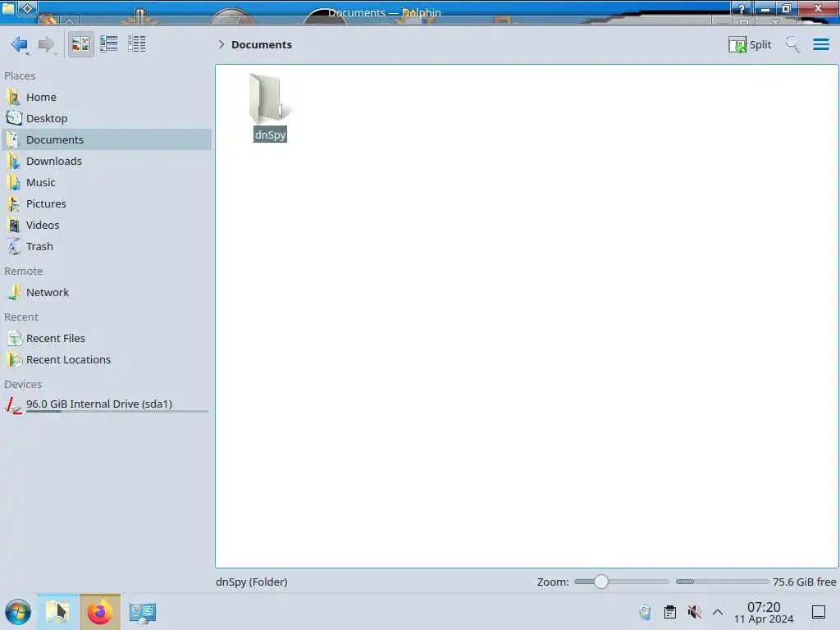Split the view with the Split button

750,44
